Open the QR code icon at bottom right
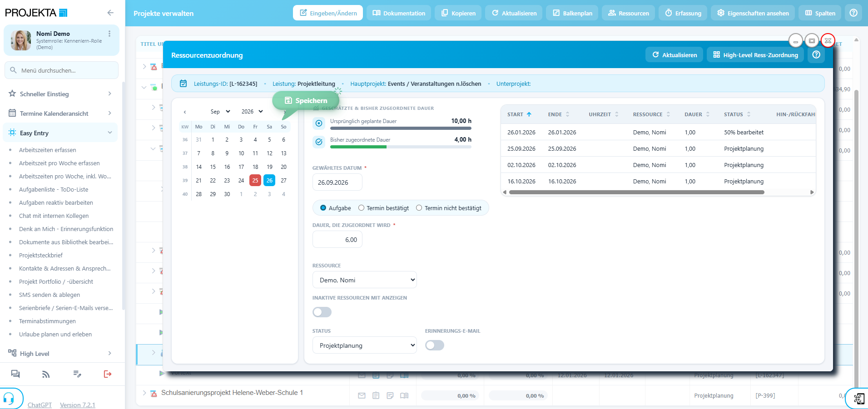 (859, 399)
